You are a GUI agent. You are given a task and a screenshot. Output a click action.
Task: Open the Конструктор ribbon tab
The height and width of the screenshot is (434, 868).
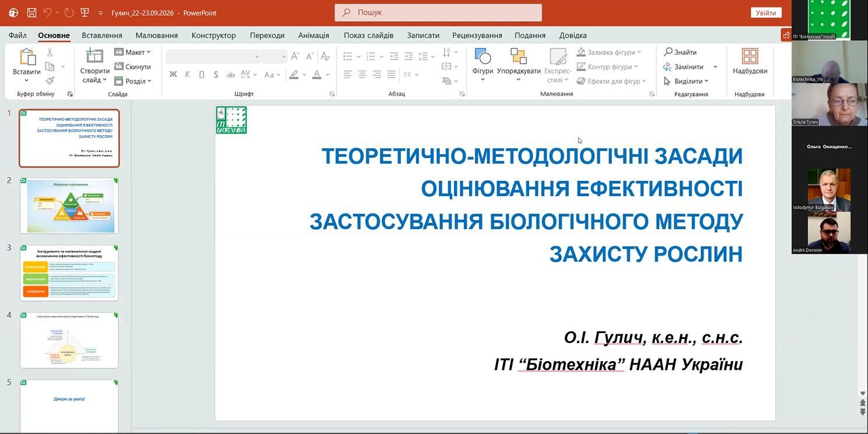(x=213, y=35)
